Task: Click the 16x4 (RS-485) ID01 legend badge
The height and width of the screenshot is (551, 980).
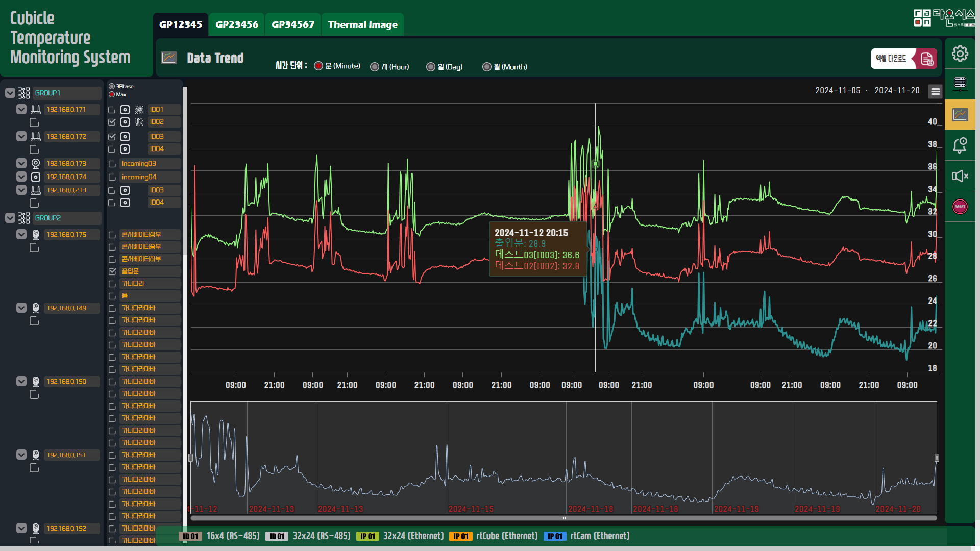Action: coord(190,536)
